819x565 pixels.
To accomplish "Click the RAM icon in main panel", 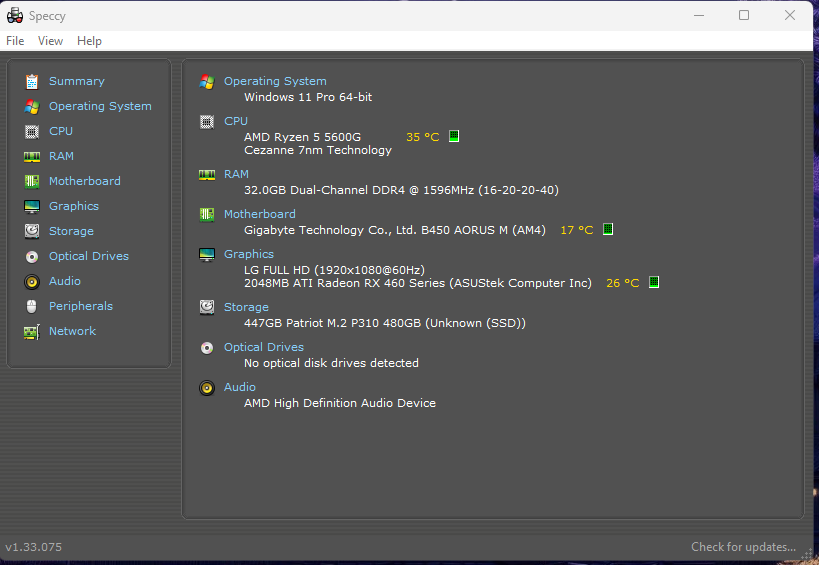I will point(207,174).
